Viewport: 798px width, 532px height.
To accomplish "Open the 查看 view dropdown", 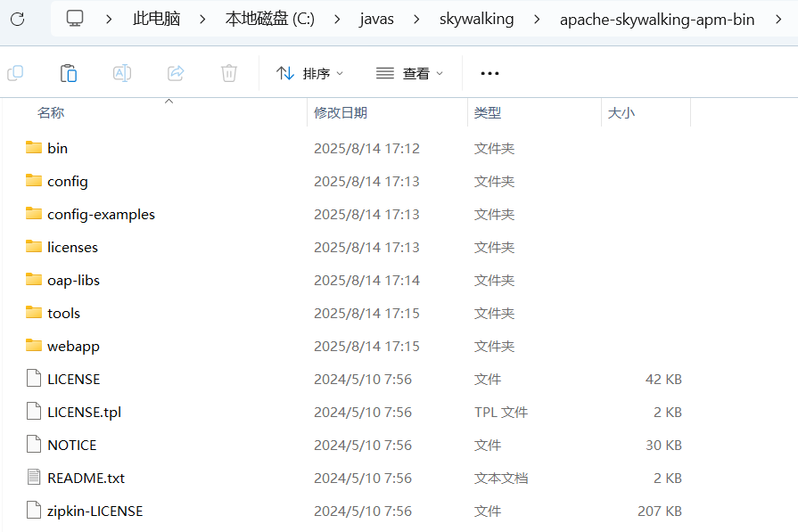I will click(409, 73).
